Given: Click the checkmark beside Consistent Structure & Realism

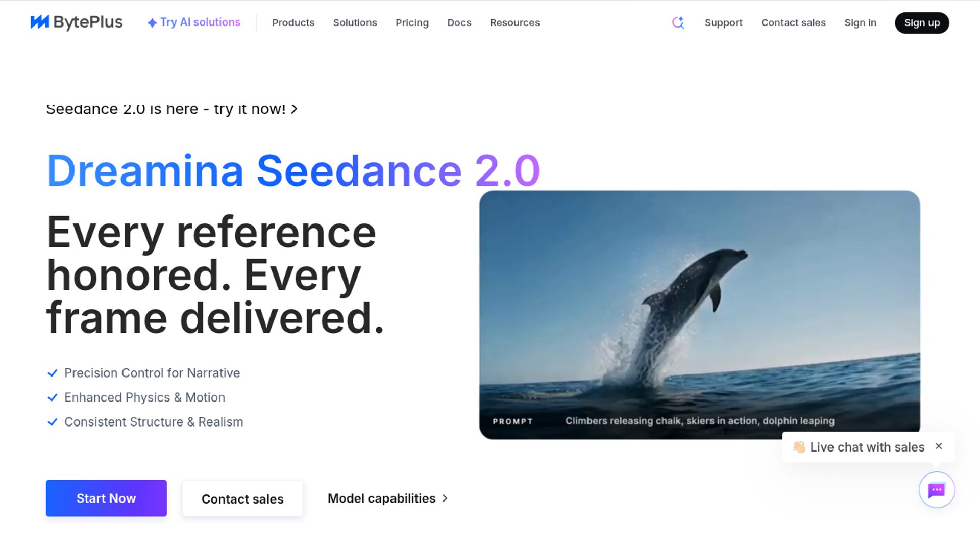Looking at the screenshot, I should (53, 422).
